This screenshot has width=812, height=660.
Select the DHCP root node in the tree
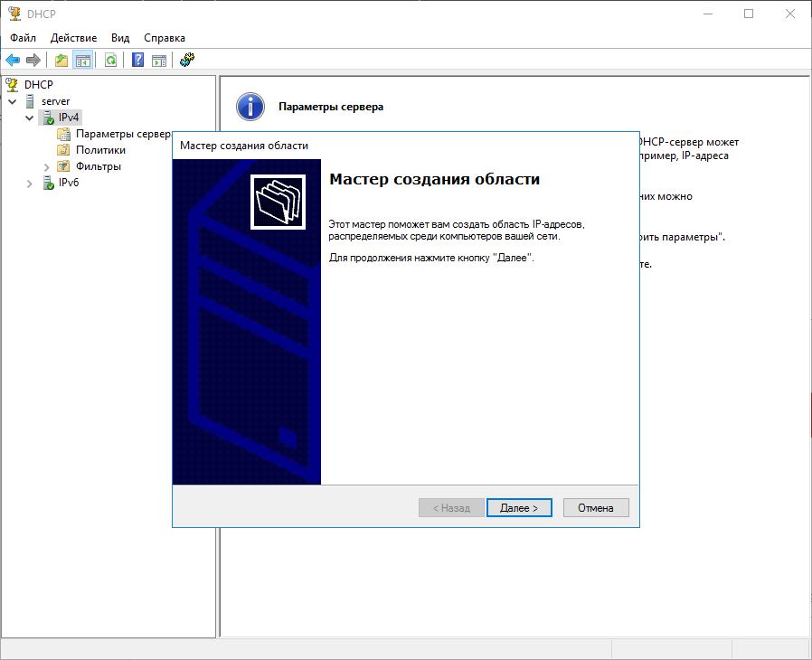(x=39, y=85)
